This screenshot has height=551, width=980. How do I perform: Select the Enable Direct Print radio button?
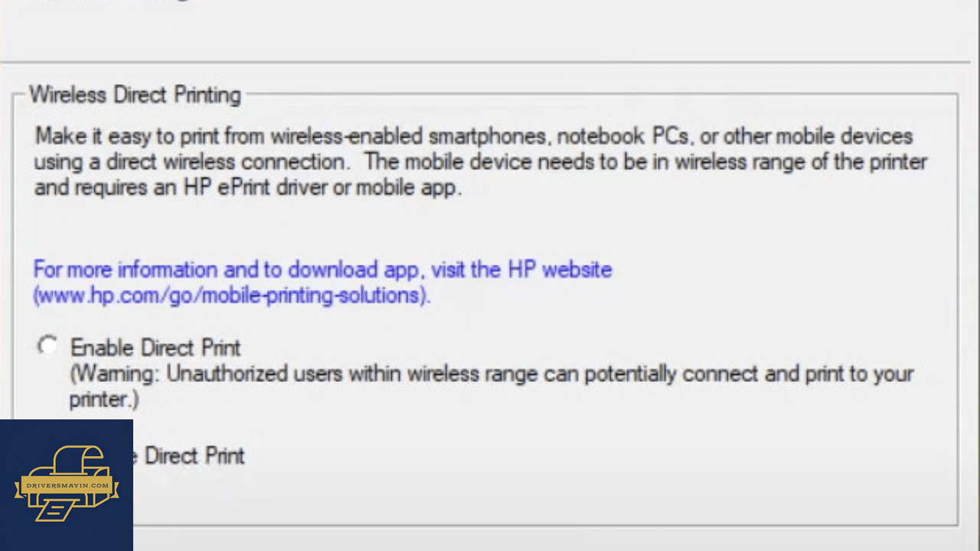click(48, 347)
